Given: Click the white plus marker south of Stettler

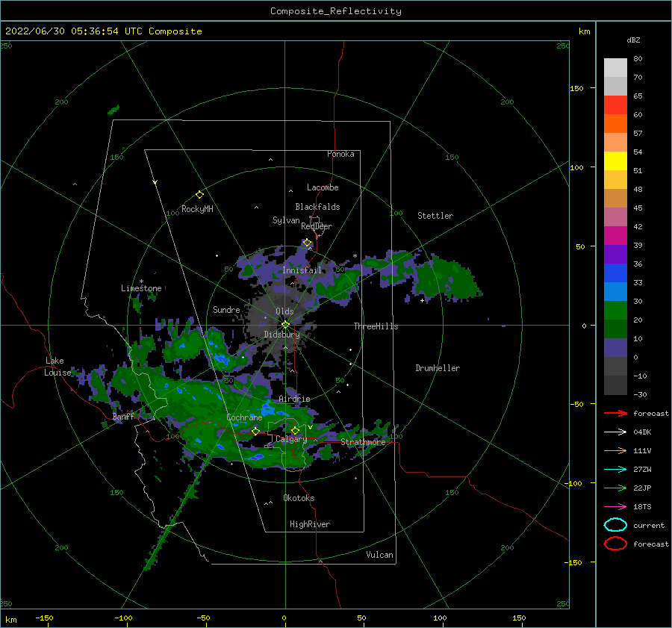Looking at the screenshot, I should tap(422, 300).
